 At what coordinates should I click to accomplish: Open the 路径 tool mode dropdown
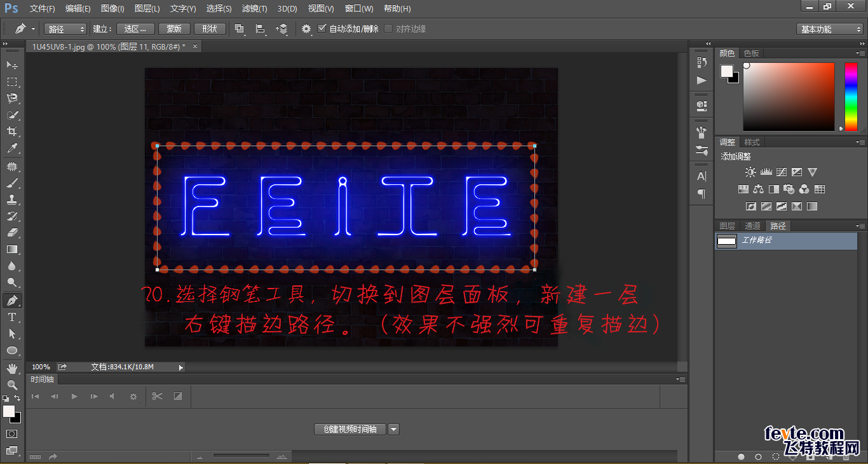coord(64,29)
